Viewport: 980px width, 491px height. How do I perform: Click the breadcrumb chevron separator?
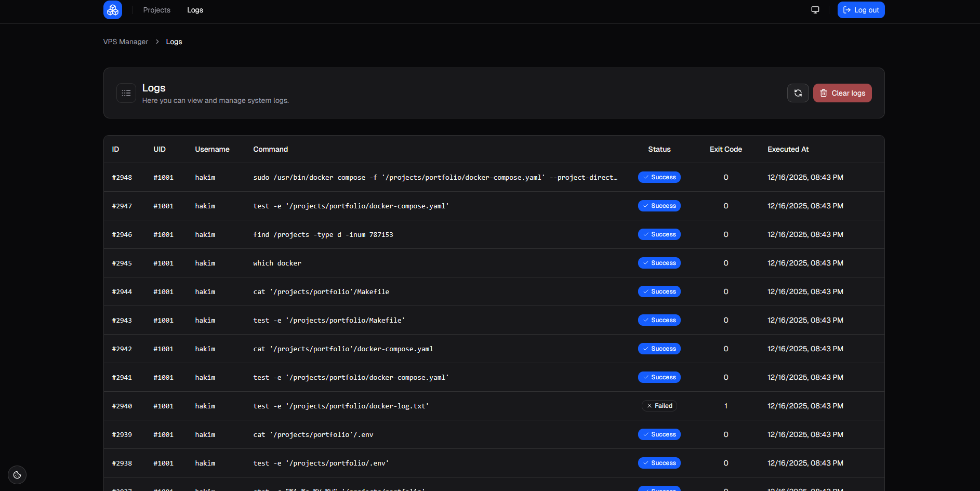coord(157,42)
